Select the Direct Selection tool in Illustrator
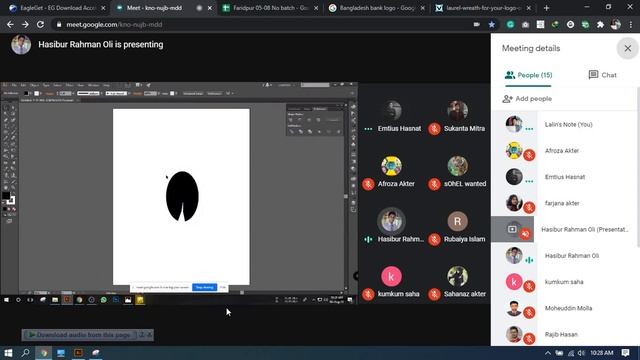Viewport: 640px width, 360px height. coord(13,108)
